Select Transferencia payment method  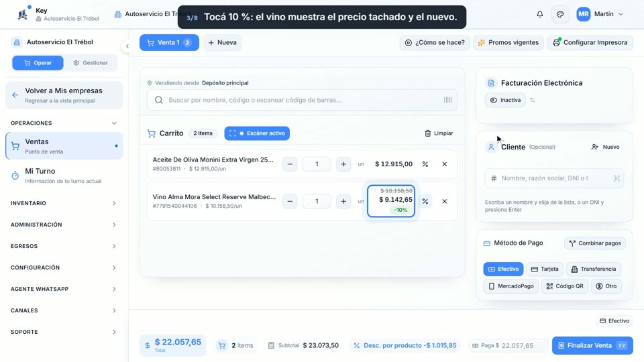point(594,269)
